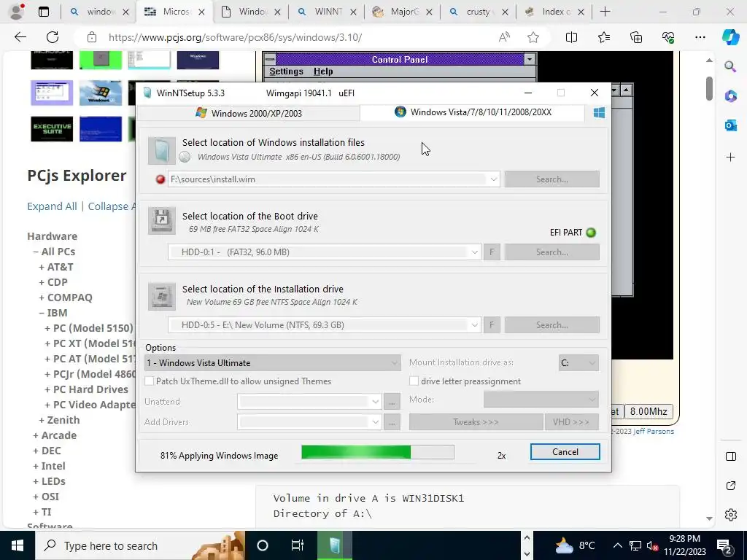This screenshot has height=560, width=747.
Task: Open the Copilot icon in Edge
Action: (730, 37)
